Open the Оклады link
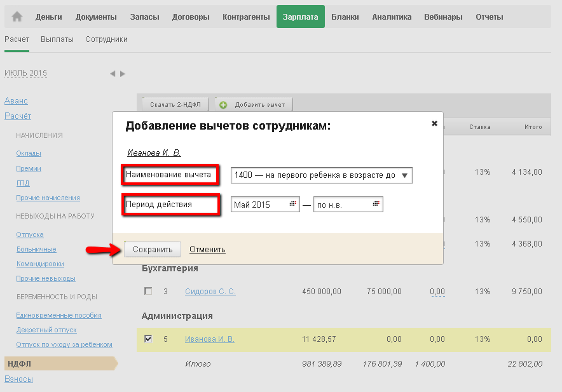Image resolution: width=562 pixels, height=392 pixels. [x=29, y=153]
